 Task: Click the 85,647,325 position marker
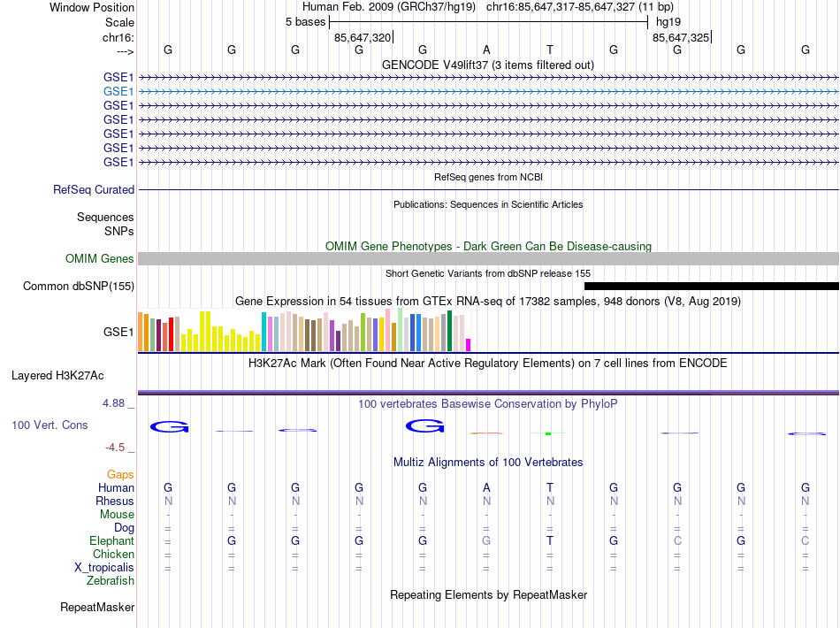click(681, 37)
